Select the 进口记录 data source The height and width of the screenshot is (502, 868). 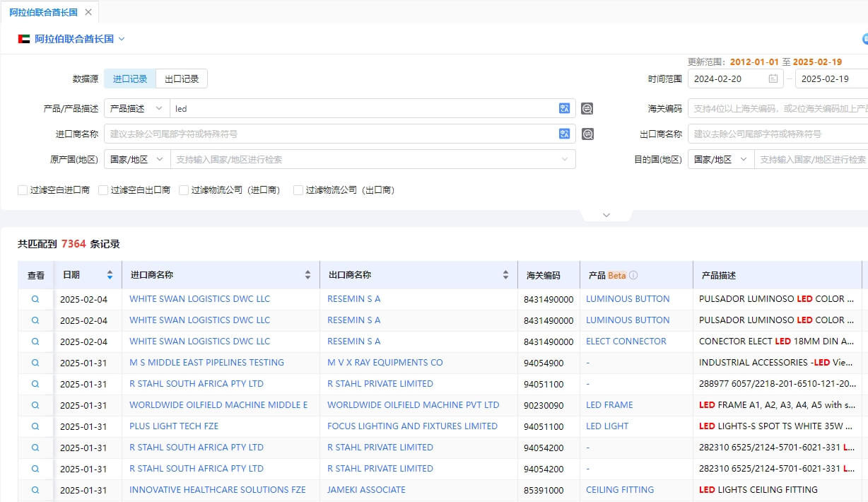click(130, 78)
